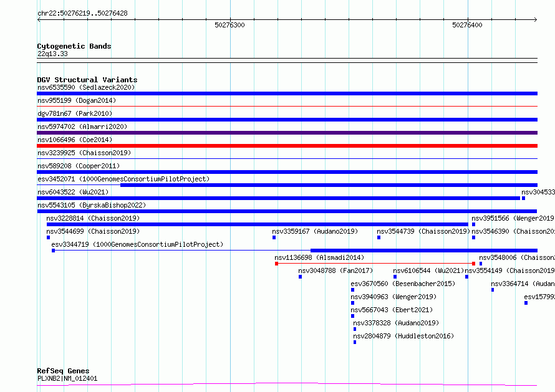The height and width of the screenshot is (392, 555).
Task: Open nsv3359167 (Audano2019) label
Action: coord(315,231)
